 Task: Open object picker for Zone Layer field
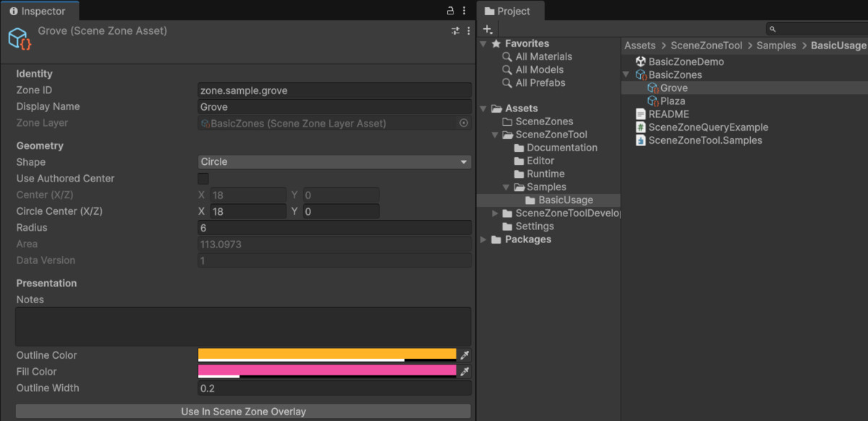coord(464,123)
